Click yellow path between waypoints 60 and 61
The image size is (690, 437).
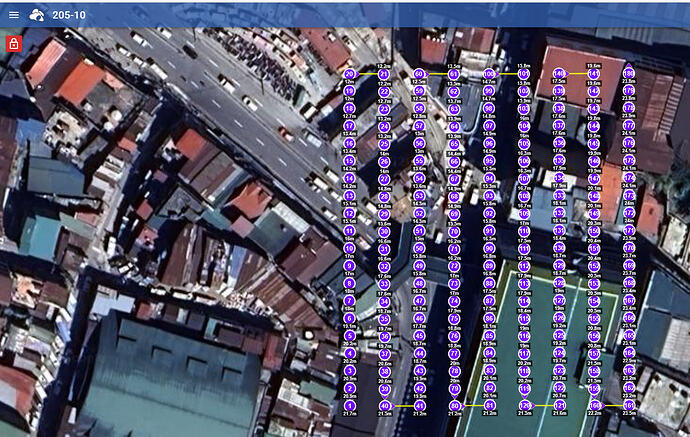coord(437,74)
